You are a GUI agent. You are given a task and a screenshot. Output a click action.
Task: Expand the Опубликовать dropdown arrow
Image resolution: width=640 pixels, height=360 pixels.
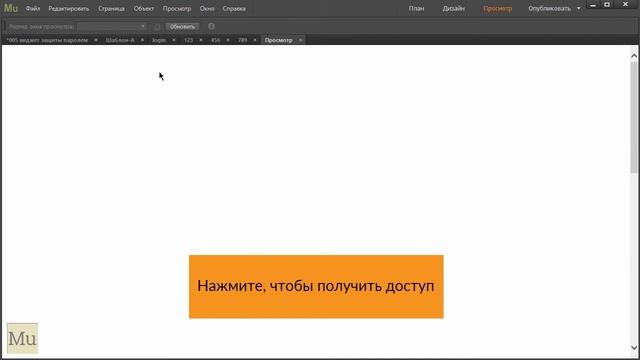pyautogui.click(x=578, y=9)
